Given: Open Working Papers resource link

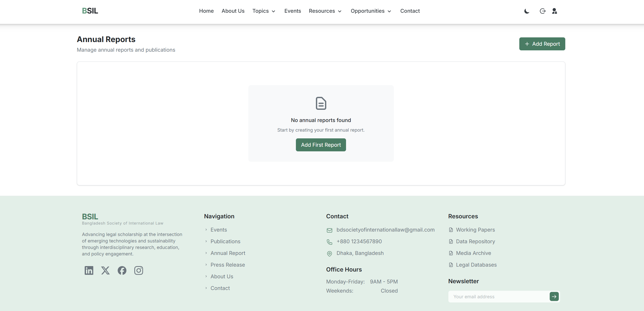Looking at the screenshot, I should (x=475, y=230).
